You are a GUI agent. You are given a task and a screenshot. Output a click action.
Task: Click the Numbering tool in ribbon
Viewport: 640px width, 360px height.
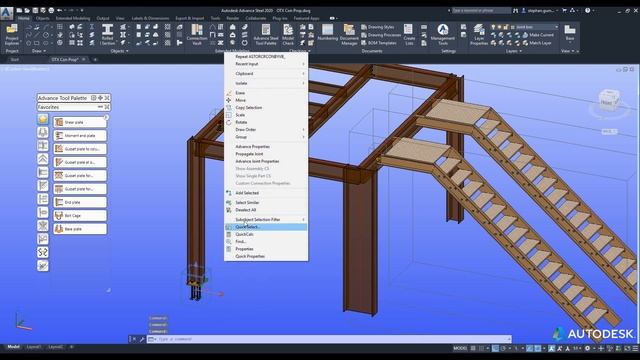327,33
